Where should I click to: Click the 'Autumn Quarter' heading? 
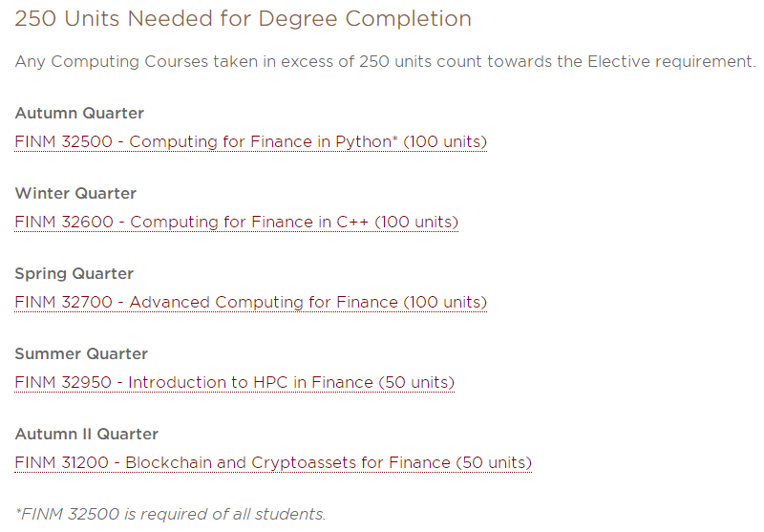pos(79,113)
